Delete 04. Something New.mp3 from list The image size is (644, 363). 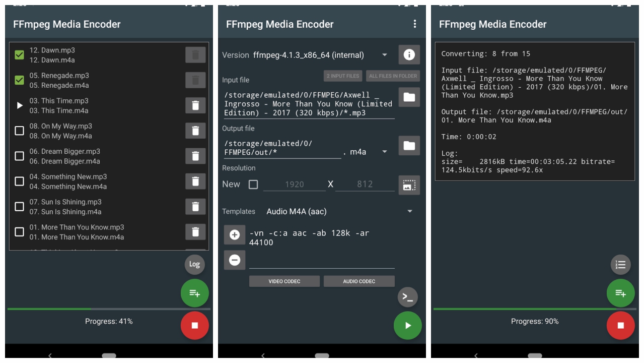click(195, 181)
